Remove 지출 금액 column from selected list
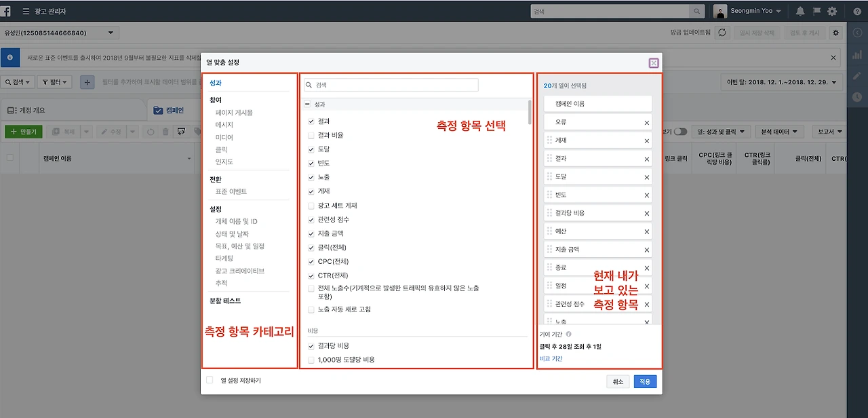This screenshot has height=418, width=868. pyautogui.click(x=646, y=250)
